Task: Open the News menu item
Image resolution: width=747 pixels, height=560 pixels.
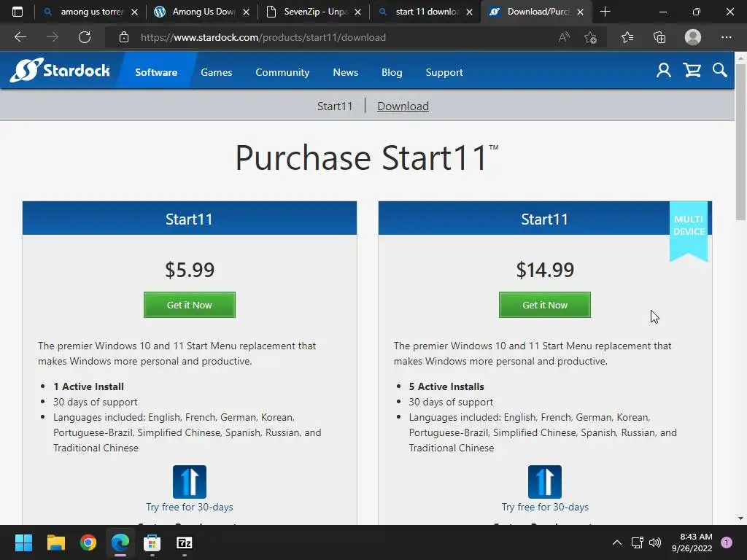Action: tap(345, 72)
